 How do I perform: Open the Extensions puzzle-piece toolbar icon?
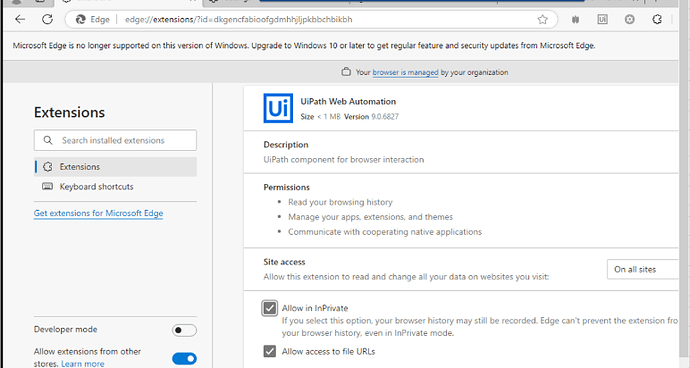[657, 19]
